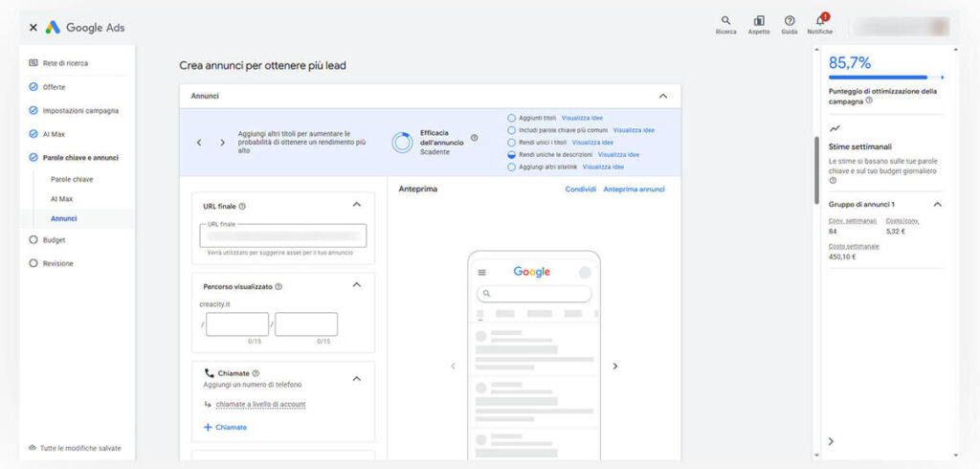The width and height of the screenshot is (980, 469).
Task: Click the eye icon beside Tutte le modifiche salvate
Action: 33,448
